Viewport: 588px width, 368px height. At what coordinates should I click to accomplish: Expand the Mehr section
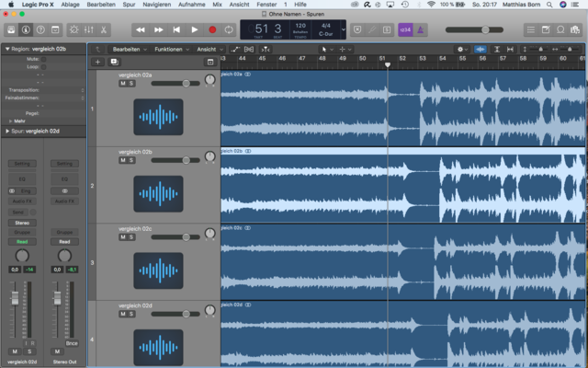pyautogui.click(x=11, y=121)
